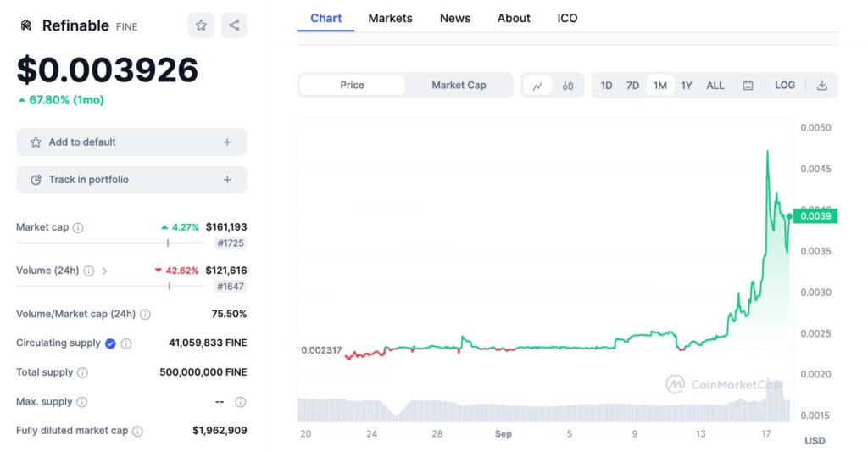The image size is (868, 452).
Task: Set chart range to ALL
Action: pyautogui.click(x=715, y=86)
